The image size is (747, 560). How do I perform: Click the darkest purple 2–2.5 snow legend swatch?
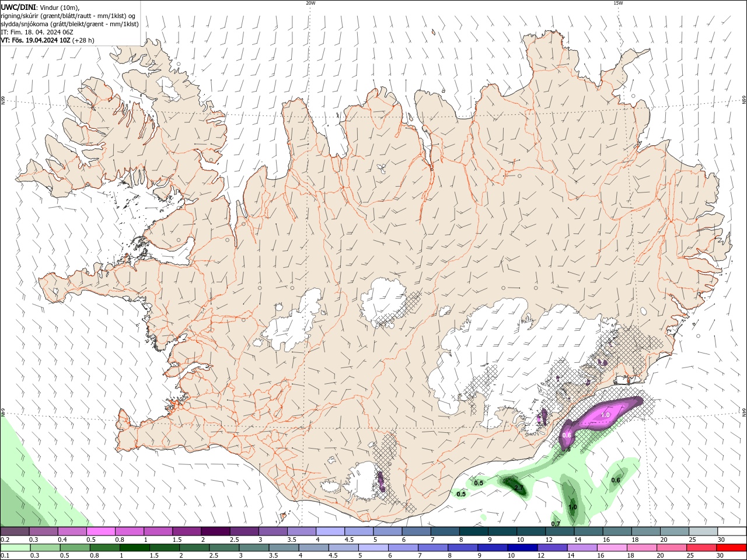215,531
